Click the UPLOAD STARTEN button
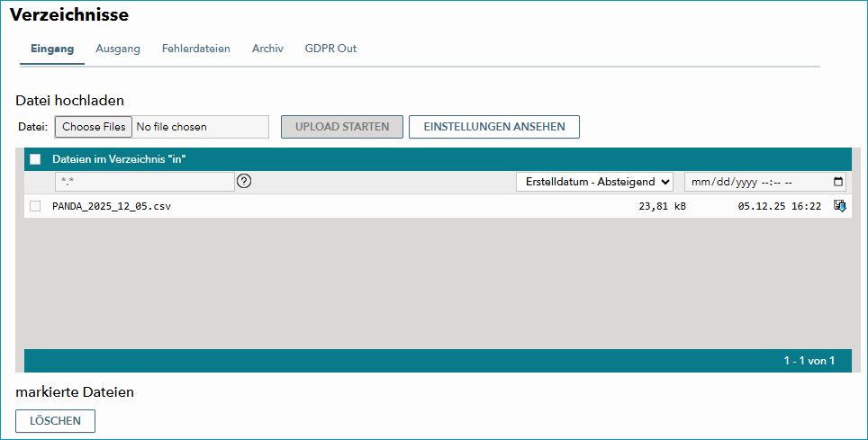This screenshot has width=868, height=440. pyautogui.click(x=342, y=127)
